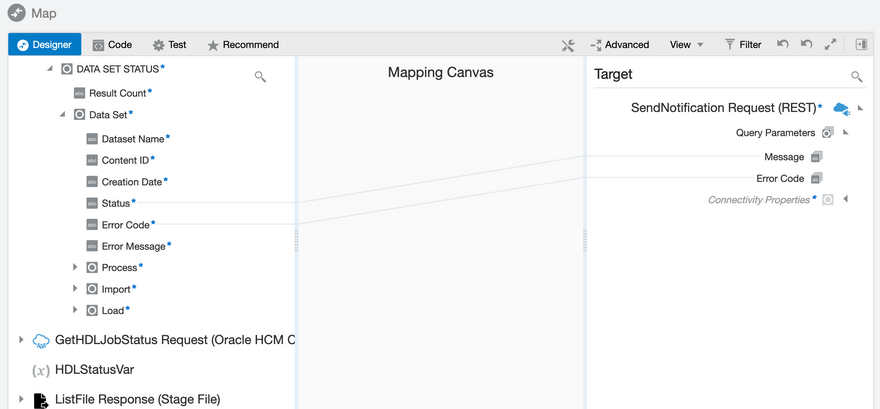Toggle the Filter button
The height and width of the screenshot is (409, 880).
[x=743, y=45]
